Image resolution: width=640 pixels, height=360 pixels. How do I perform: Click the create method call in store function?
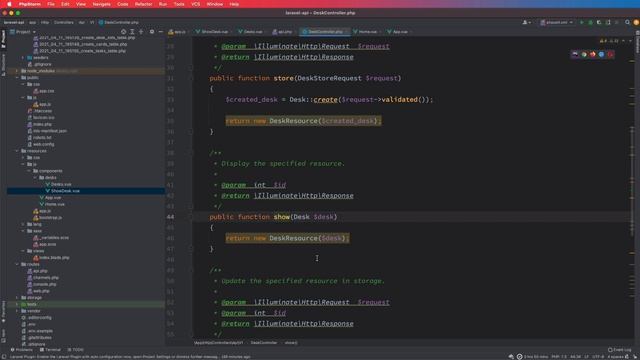325,100
